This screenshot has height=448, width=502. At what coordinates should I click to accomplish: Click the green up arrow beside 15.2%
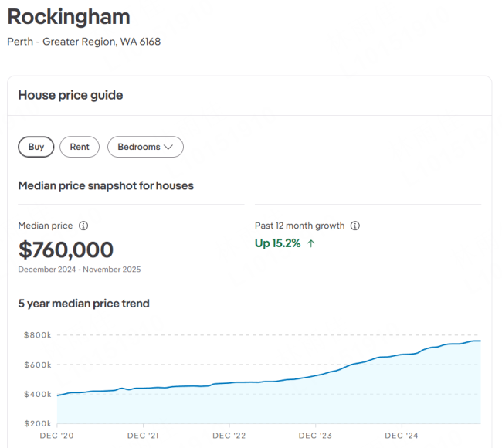pyautogui.click(x=311, y=243)
